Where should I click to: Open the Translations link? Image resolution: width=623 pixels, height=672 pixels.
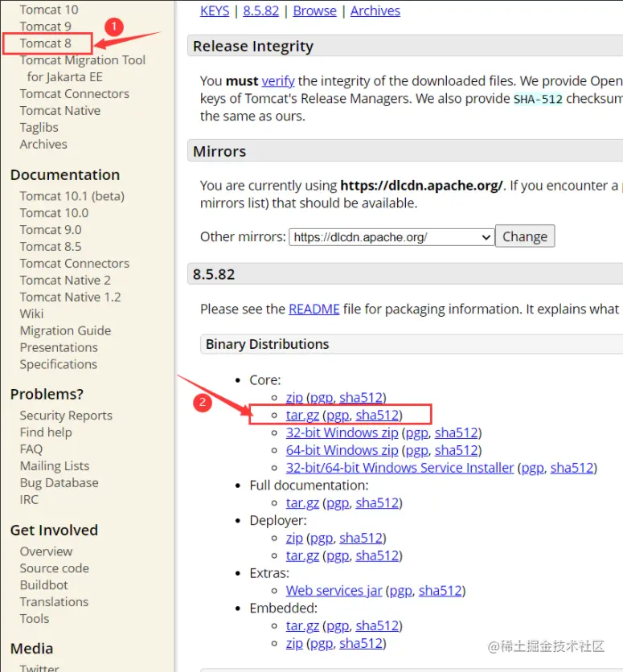54,602
